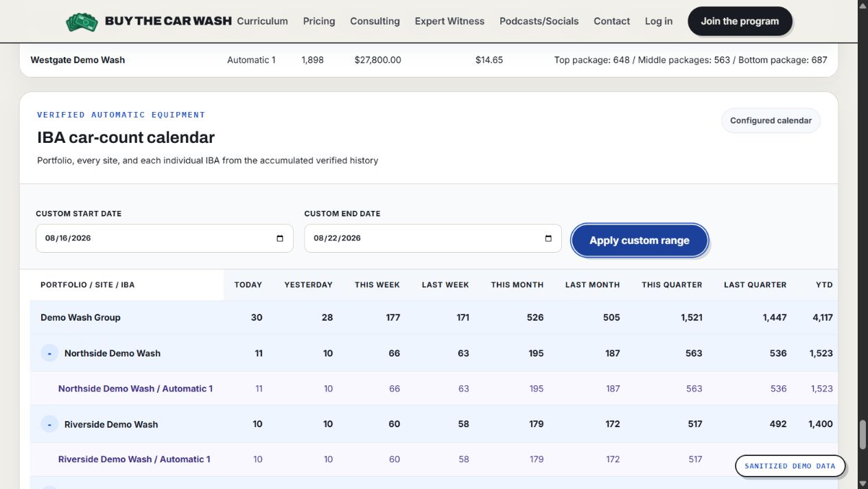This screenshot has height=489, width=868.
Task: Click the Log in link
Action: [x=659, y=21]
